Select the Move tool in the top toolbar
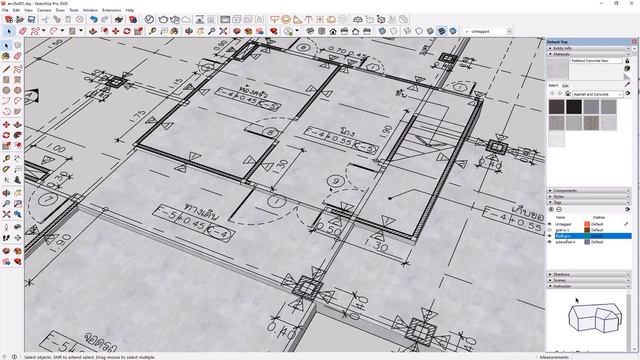 click(116, 31)
